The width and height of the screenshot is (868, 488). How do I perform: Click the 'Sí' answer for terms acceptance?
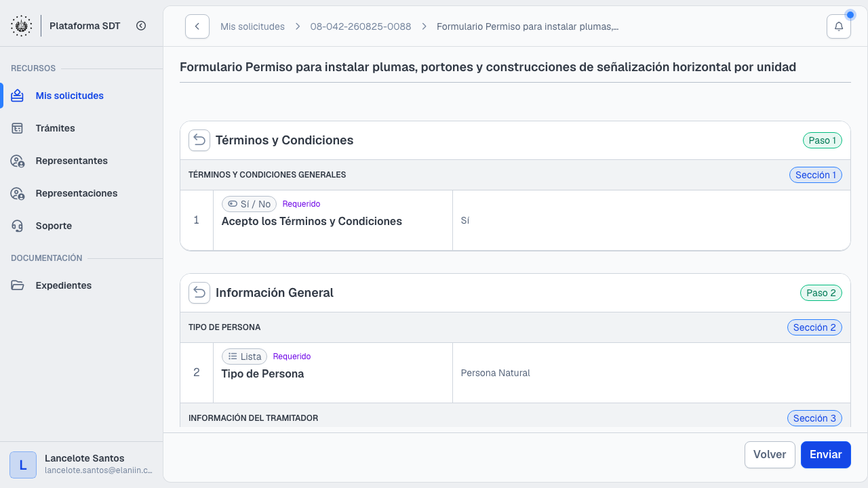[465, 220]
